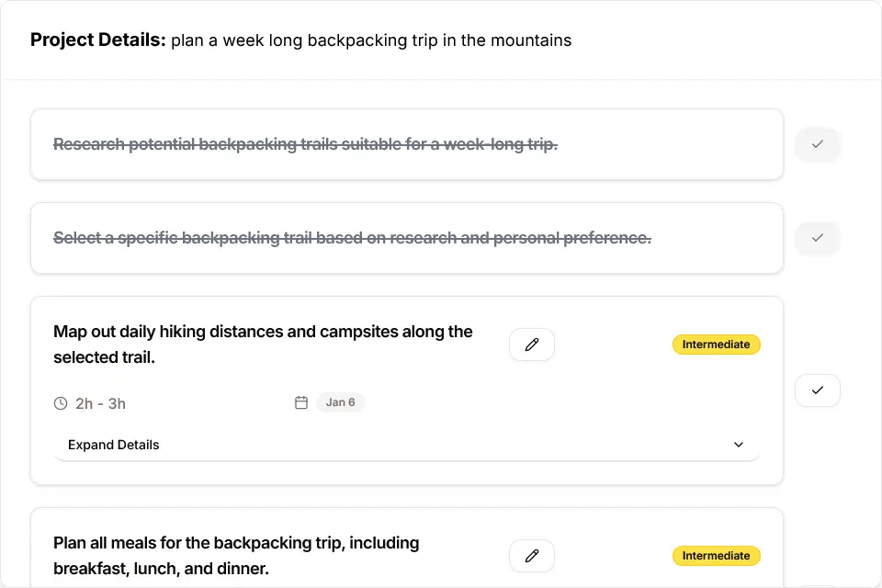This screenshot has height=588, width=882.
Task: Click Expand Details label text
Action: click(114, 445)
